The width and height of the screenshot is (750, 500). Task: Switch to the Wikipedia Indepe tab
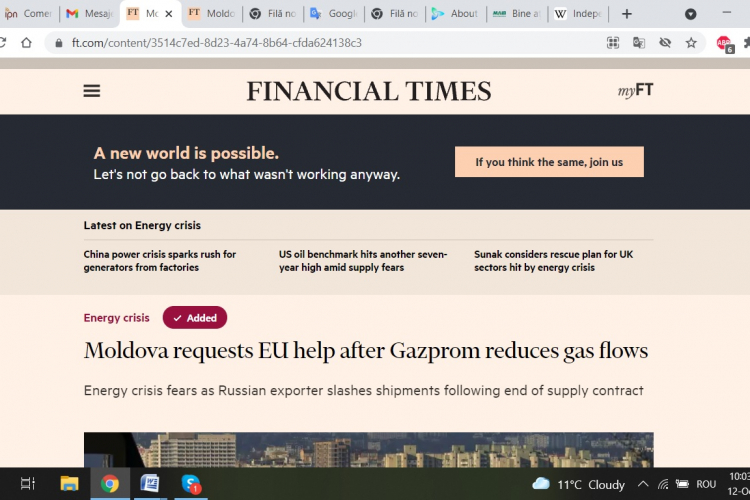[575, 14]
